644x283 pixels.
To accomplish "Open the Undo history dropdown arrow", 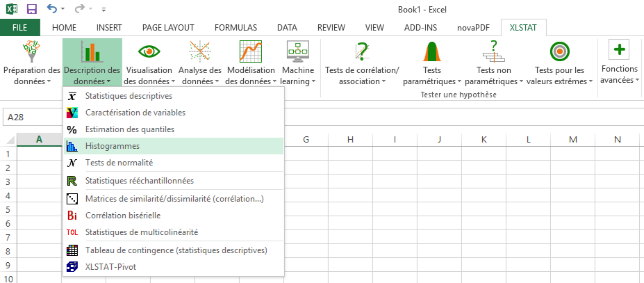I will (x=63, y=10).
